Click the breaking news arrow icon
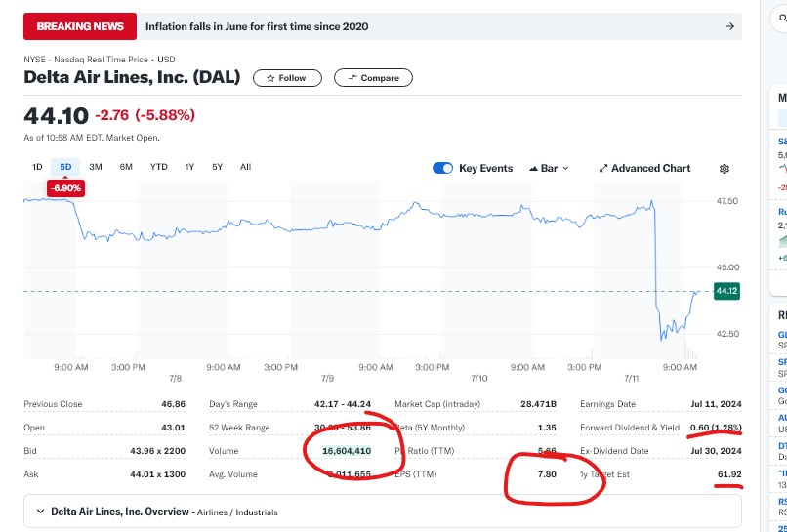The image size is (787, 532). coord(730,26)
